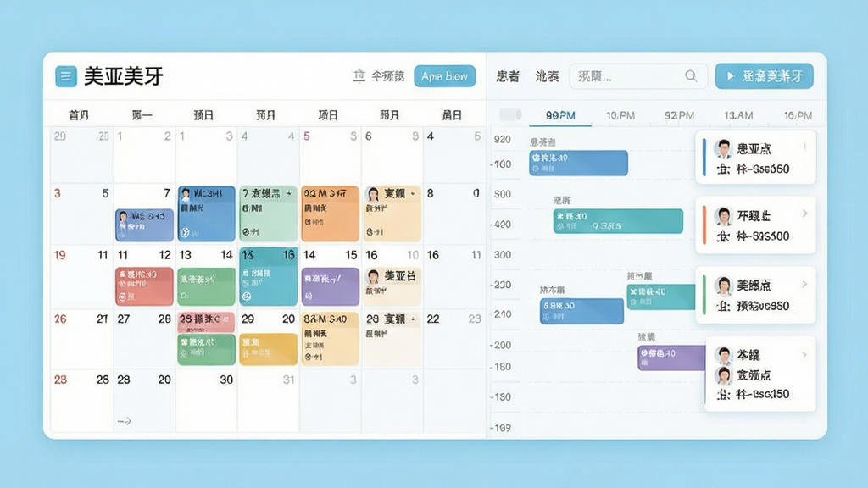Click the lower avatar in the bottom patient card
Screen dimensions: 868x488
coord(723,375)
